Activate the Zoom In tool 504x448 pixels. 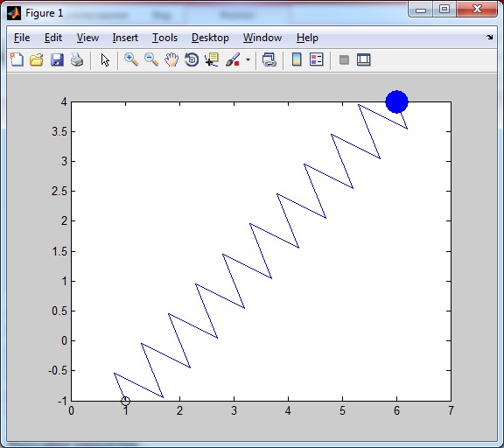pos(131,59)
